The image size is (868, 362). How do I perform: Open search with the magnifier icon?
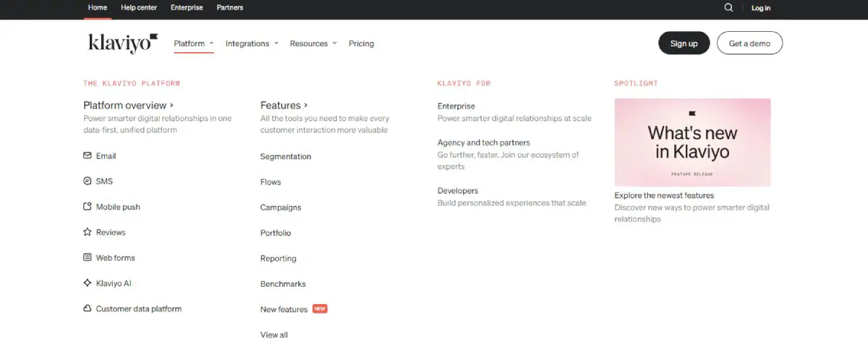point(728,8)
